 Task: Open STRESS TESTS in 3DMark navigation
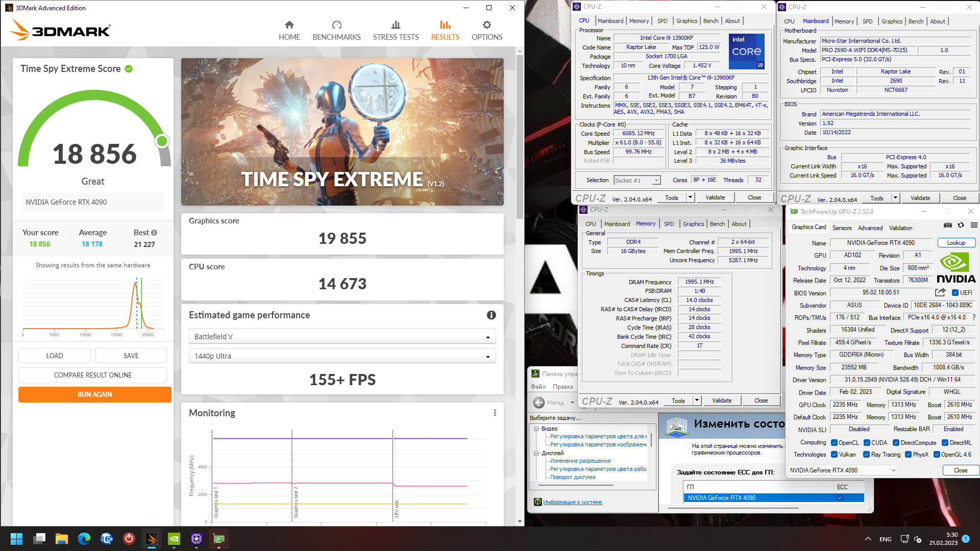click(x=396, y=31)
